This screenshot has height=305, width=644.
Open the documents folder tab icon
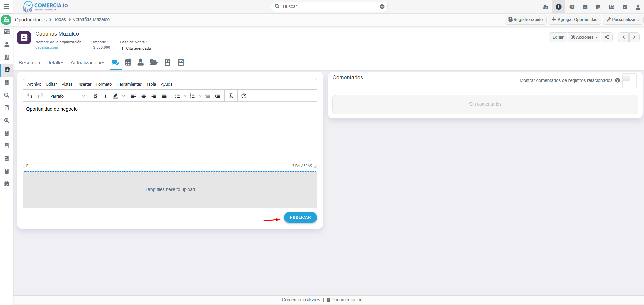pos(154,62)
